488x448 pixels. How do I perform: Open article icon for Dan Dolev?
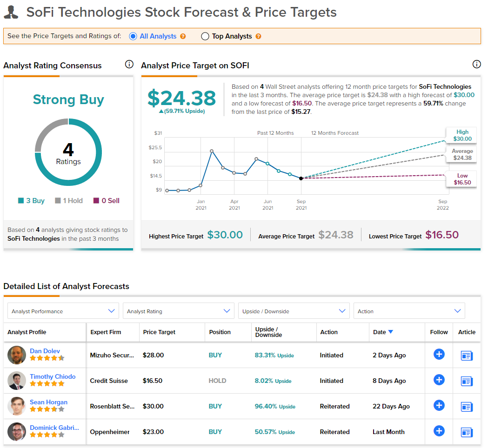point(467,356)
